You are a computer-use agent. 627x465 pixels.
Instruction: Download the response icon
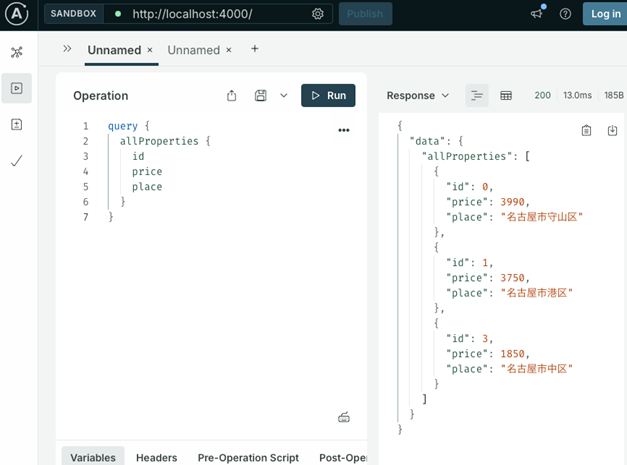coord(612,131)
